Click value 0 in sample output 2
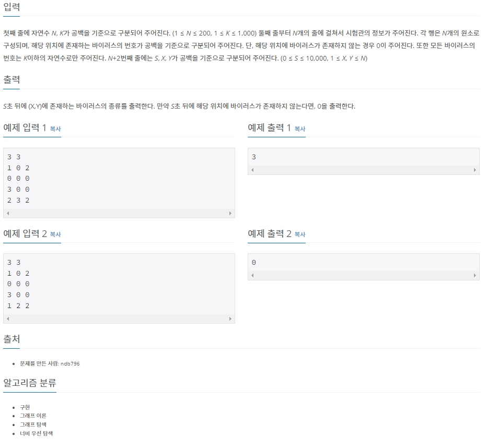 pyautogui.click(x=254, y=263)
